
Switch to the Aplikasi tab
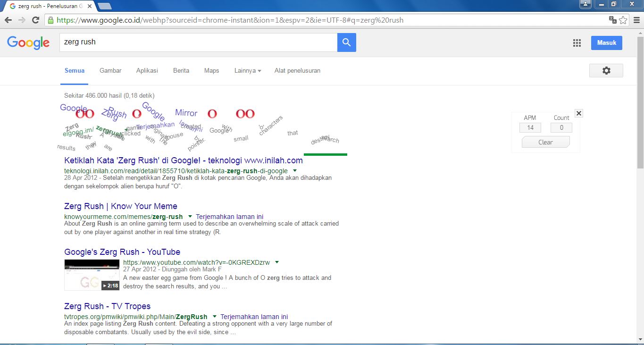tap(147, 70)
